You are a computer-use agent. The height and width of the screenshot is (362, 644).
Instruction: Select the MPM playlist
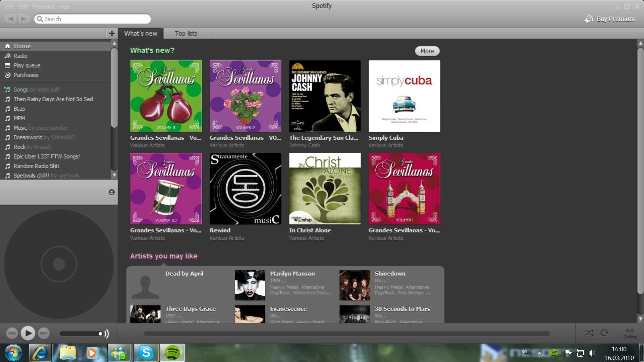coord(55,118)
